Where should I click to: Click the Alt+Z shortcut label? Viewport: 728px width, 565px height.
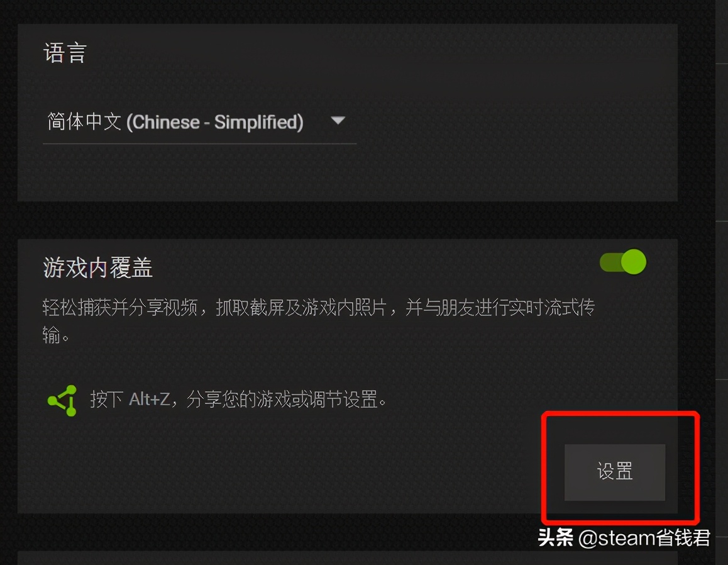[150, 400]
